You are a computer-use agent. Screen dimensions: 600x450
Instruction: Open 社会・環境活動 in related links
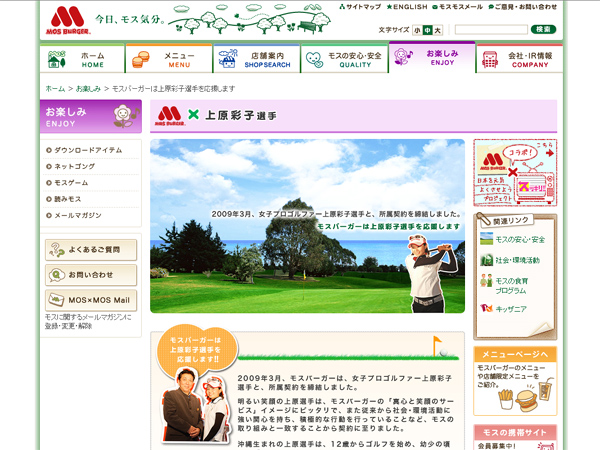click(517, 260)
